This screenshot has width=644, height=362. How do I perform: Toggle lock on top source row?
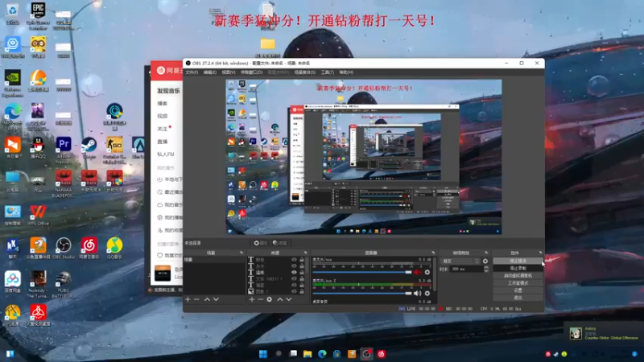point(302,260)
